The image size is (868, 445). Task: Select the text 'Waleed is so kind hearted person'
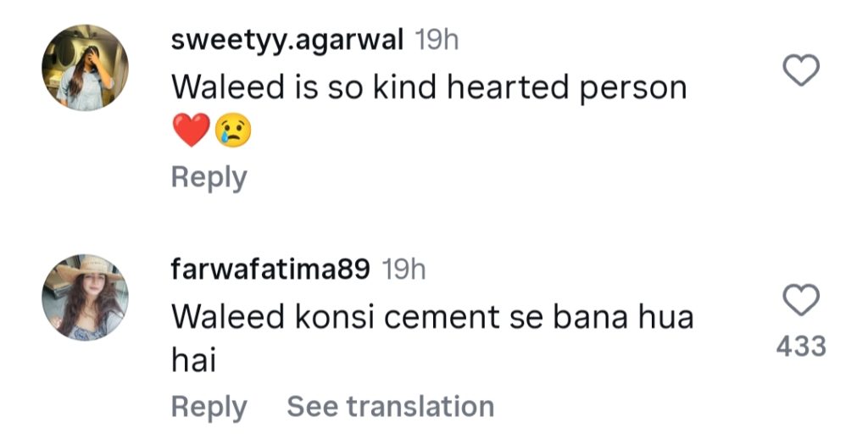tap(429, 88)
